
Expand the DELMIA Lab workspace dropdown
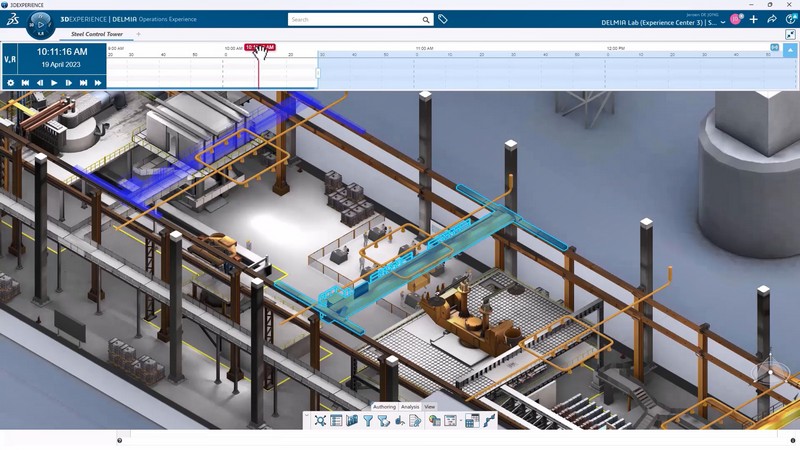(723, 22)
